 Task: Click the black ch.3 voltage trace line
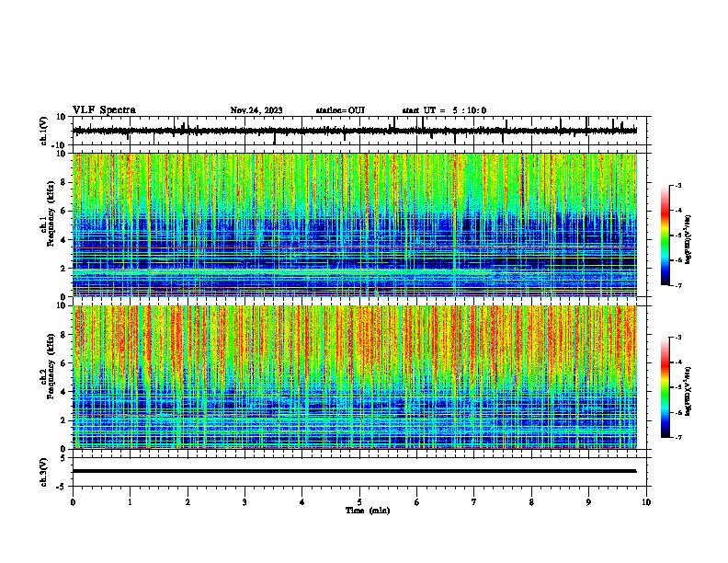tap(354, 471)
